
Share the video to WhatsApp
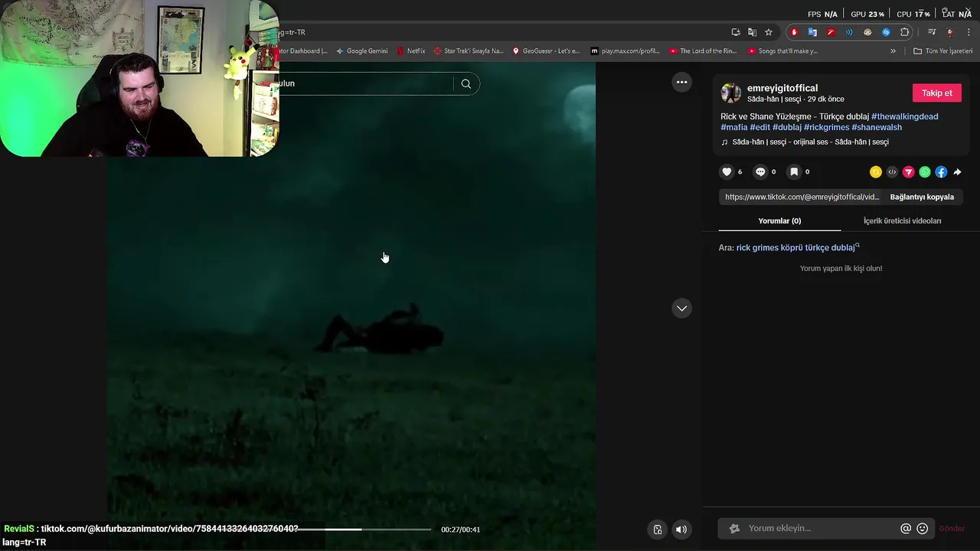pyautogui.click(x=925, y=172)
